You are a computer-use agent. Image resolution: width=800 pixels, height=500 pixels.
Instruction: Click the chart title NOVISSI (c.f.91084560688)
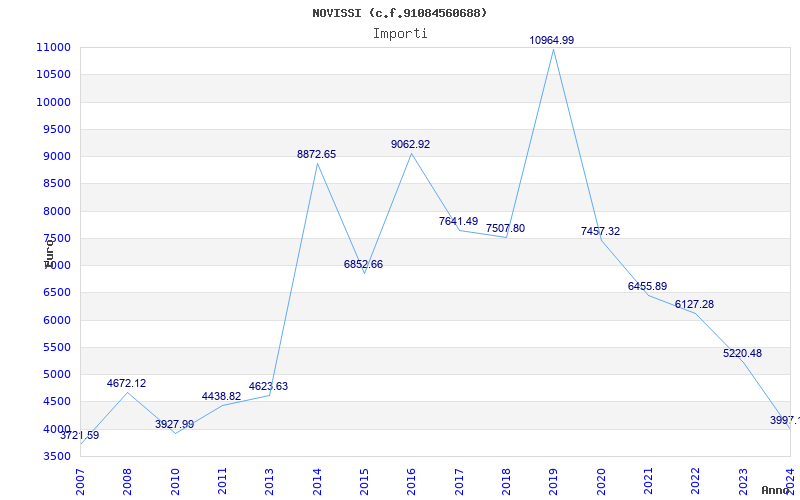399,13
